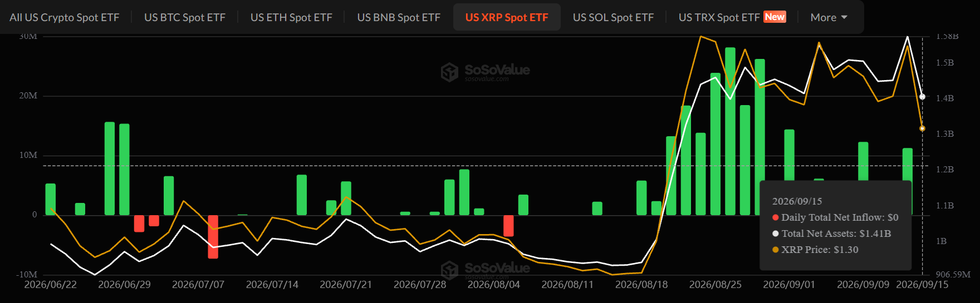Click the 1.3B right axis label
The height and width of the screenshot is (303, 980).
(945, 134)
